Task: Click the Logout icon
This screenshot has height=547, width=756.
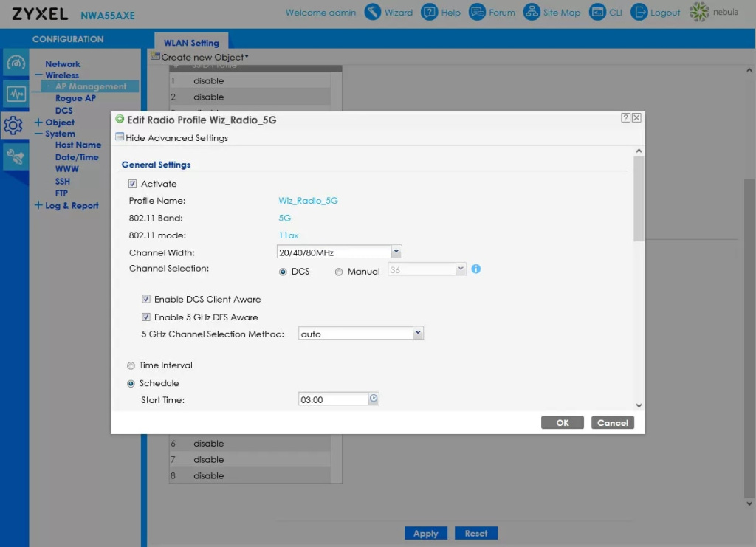Action: (639, 13)
